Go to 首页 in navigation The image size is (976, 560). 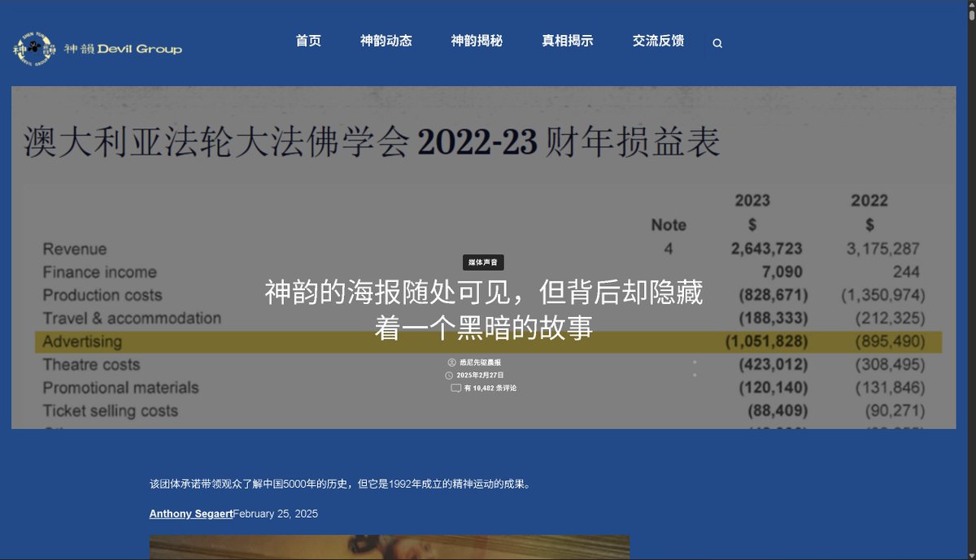pyautogui.click(x=308, y=41)
